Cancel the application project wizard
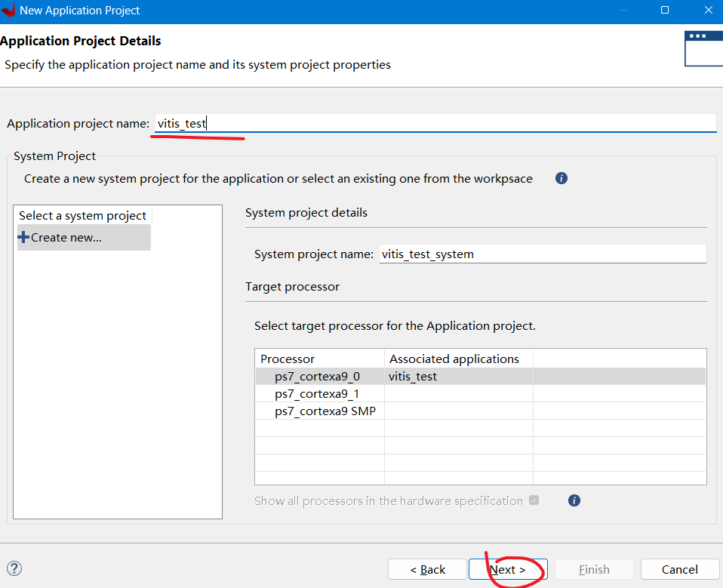Viewport: 723px width, 588px height. [679, 569]
